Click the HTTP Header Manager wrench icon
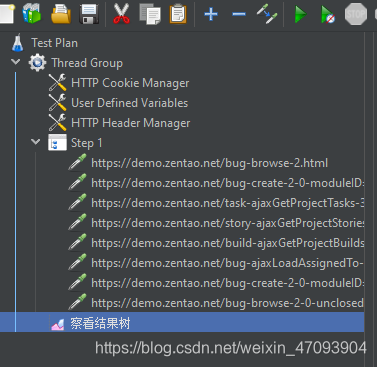Screen dimensions: 377x367 coord(57,123)
